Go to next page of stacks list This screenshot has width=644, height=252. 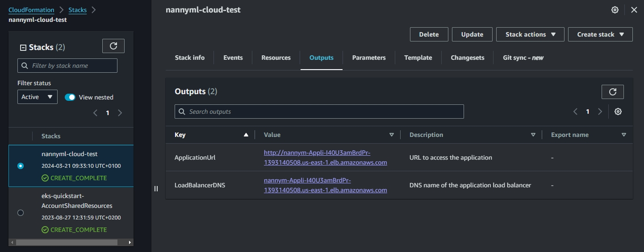point(120,113)
